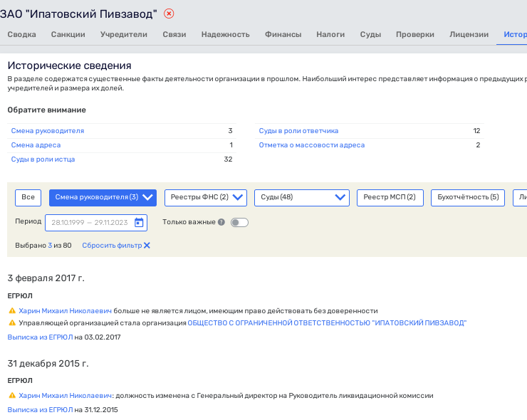Image resolution: width=527 pixels, height=420 pixels.
Task: Open the Суды в роли истца link
Action: point(43,159)
